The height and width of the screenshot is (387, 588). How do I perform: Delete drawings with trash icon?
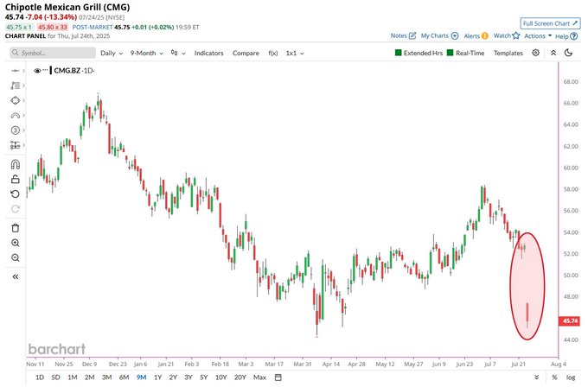(x=15, y=228)
